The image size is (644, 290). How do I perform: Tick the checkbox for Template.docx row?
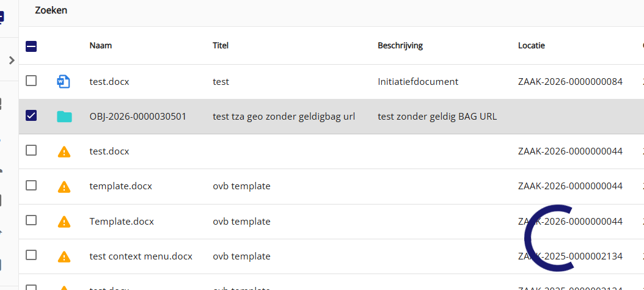click(31, 220)
